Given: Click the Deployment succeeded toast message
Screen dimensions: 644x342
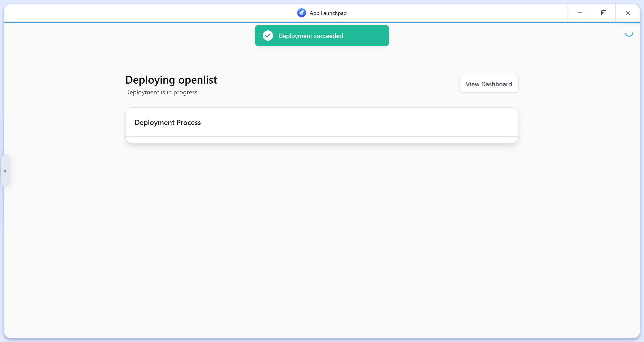Looking at the screenshot, I should pyautogui.click(x=311, y=36).
